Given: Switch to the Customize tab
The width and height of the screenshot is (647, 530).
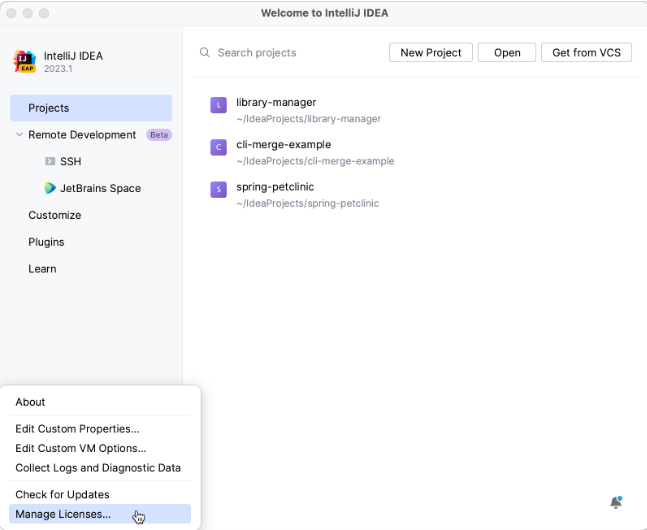Looking at the screenshot, I should 54,215.
